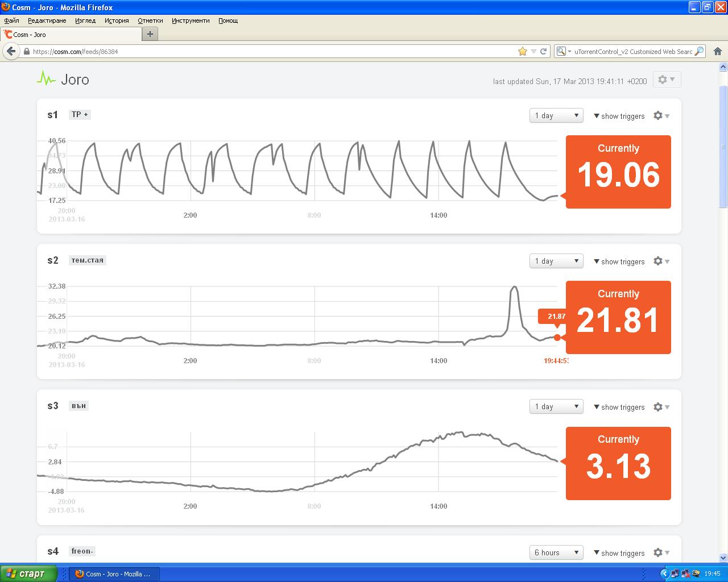Open the История menu

[x=117, y=20]
